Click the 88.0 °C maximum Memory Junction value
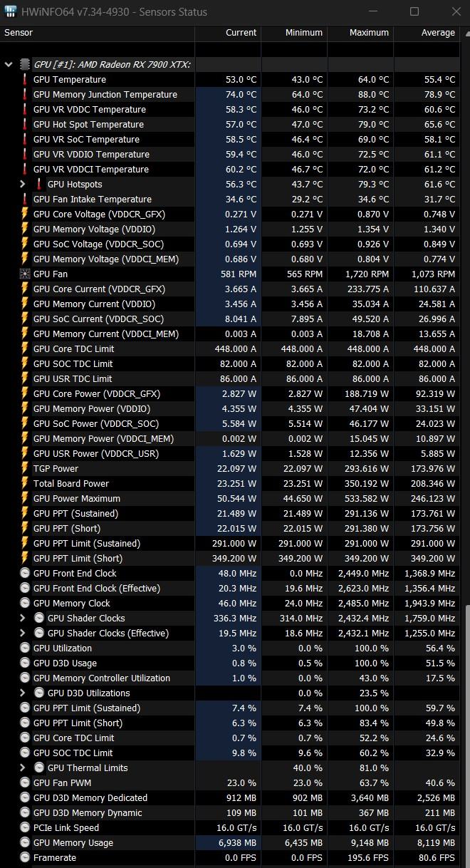This screenshot has height=868, width=470. [x=373, y=94]
